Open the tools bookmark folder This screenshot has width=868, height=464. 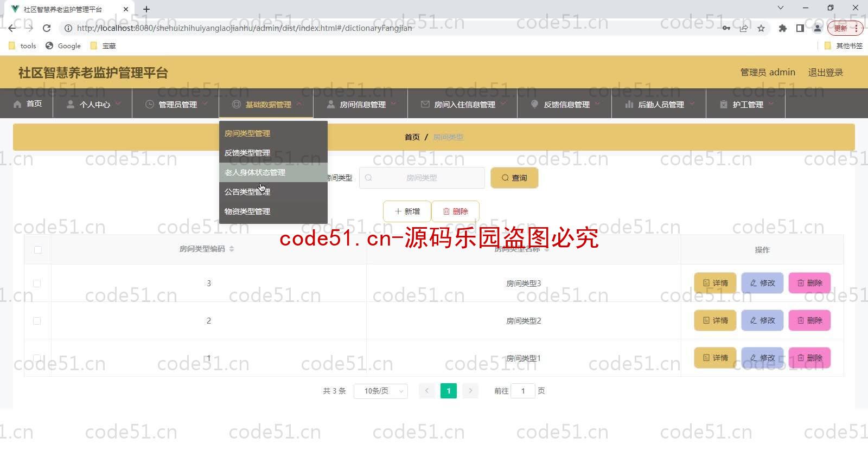point(22,46)
